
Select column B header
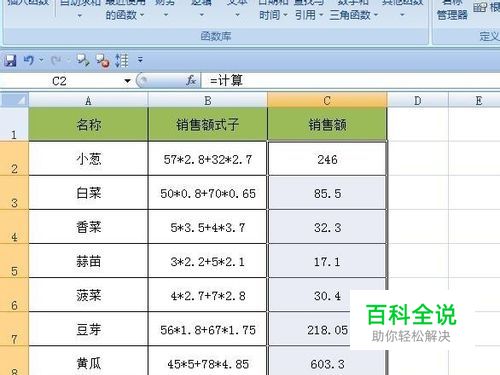208,100
